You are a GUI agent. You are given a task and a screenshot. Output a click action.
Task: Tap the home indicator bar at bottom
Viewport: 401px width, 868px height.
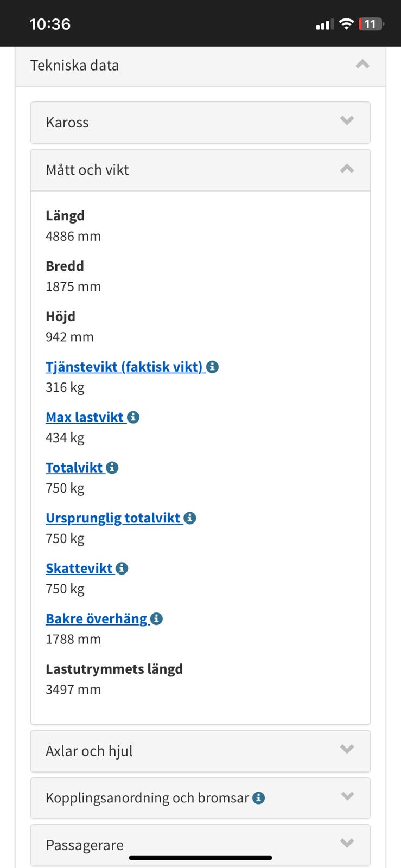click(200, 858)
